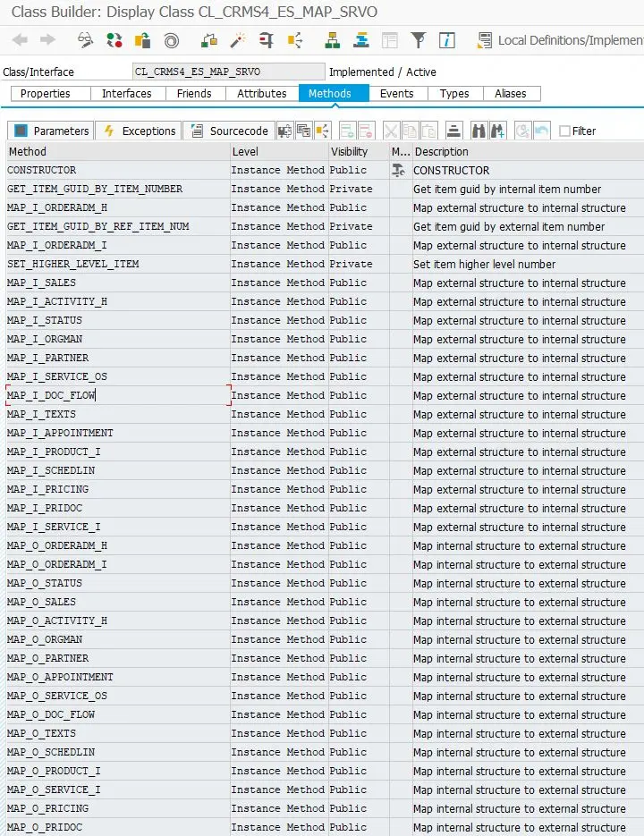Screen dimensions: 644x836
Task: Select the Methods tab
Action: pos(334,93)
